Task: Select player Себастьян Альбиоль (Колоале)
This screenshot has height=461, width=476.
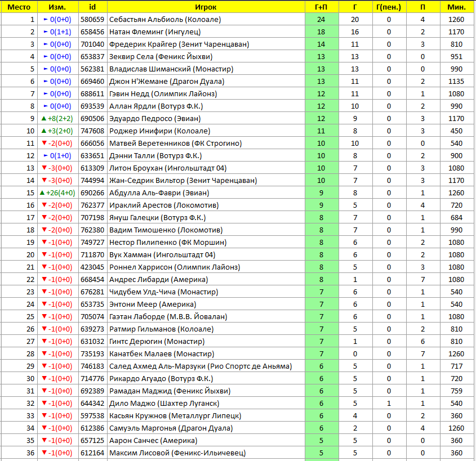Action: [x=165, y=19]
